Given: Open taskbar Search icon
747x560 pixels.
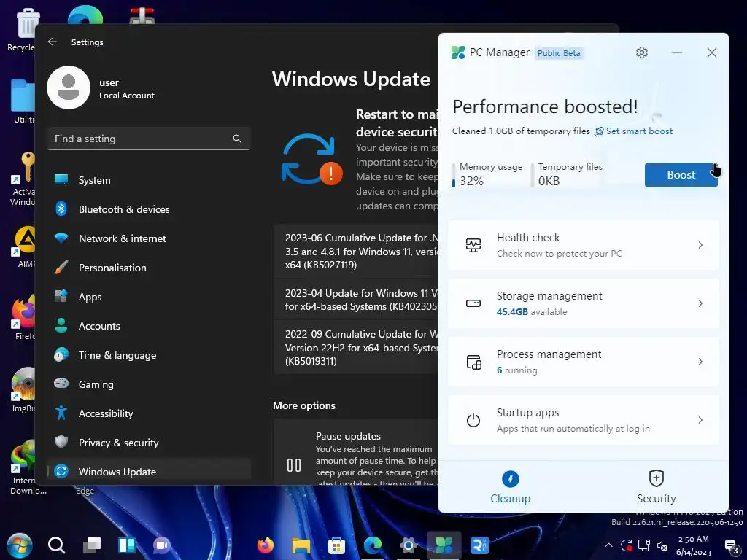Looking at the screenshot, I should tap(56, 545).
